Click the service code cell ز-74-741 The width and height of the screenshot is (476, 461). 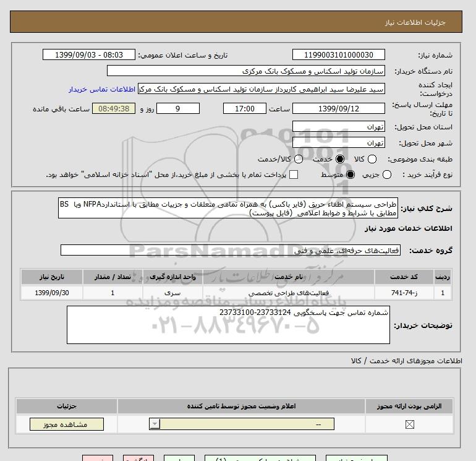(x=404, y=293)
